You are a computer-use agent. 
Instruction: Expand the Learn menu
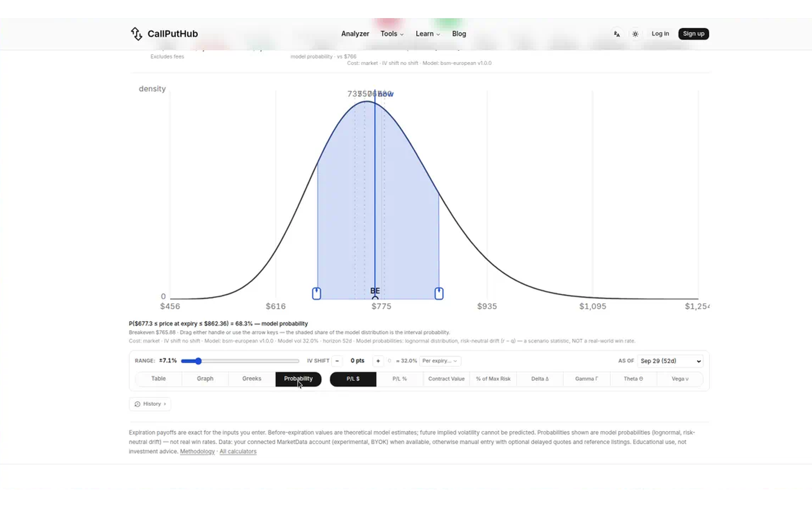click(x=427, y=34)
